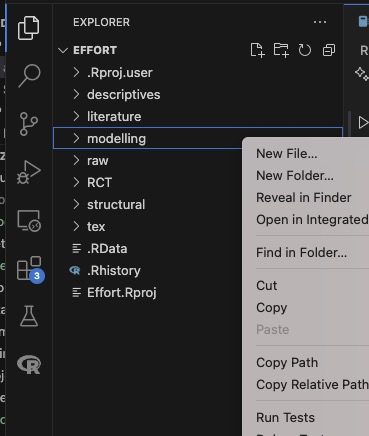Click the EXPLORER panel title
The image size is (369, 436).
tap(101, 22)
